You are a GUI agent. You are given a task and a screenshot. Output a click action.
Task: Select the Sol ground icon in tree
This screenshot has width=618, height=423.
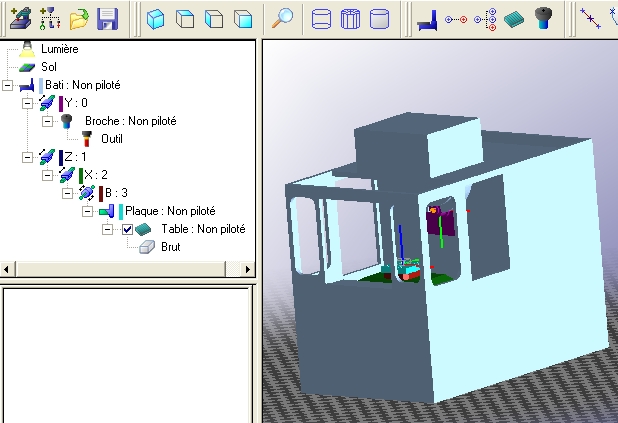pyautogui.click(x=27, y=67)
